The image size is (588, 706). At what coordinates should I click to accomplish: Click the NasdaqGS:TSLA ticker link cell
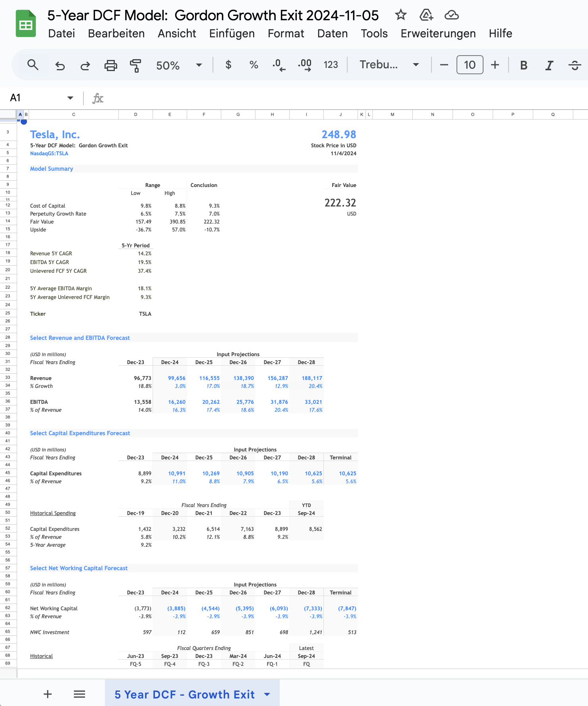point(49,153)
